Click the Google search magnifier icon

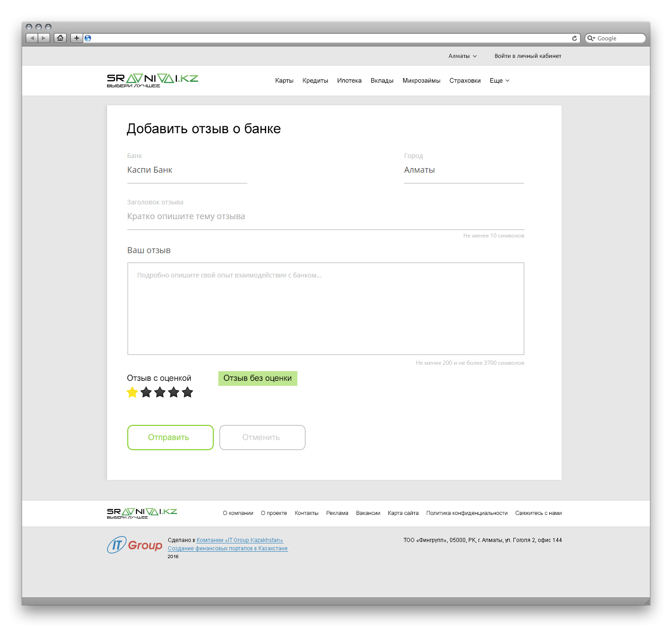591,38
